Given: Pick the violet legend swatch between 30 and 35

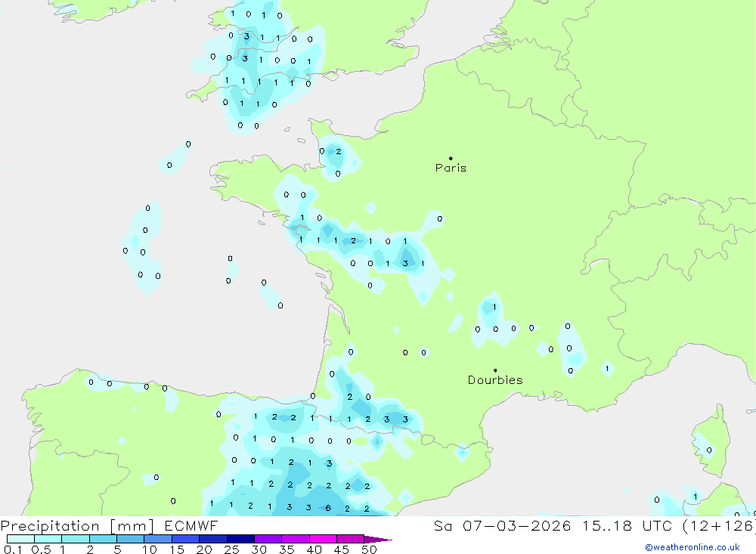Looking at the screenshot, I should click(268, 539).
